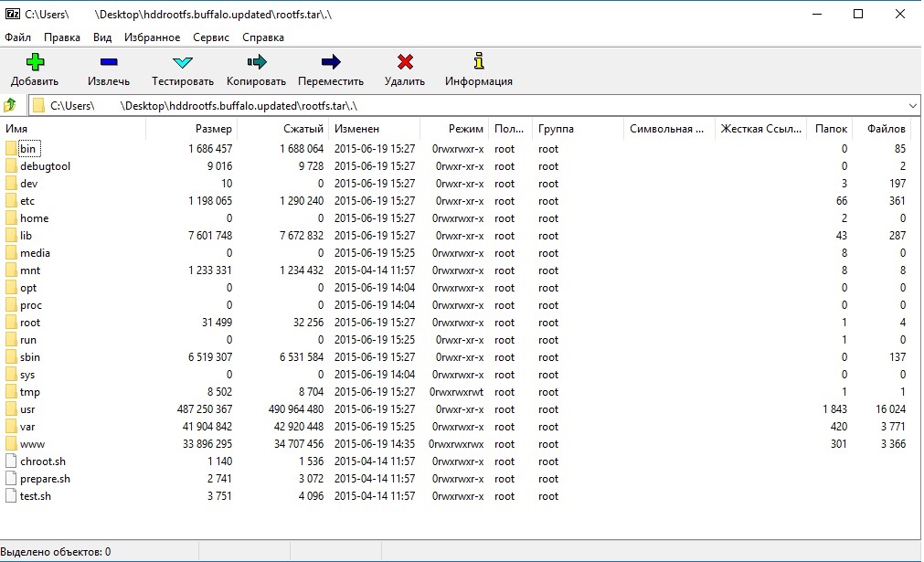The width and height of the screenshot is (924, 562).
Task: Click the Копировать arrow icon
Action: 256,61
